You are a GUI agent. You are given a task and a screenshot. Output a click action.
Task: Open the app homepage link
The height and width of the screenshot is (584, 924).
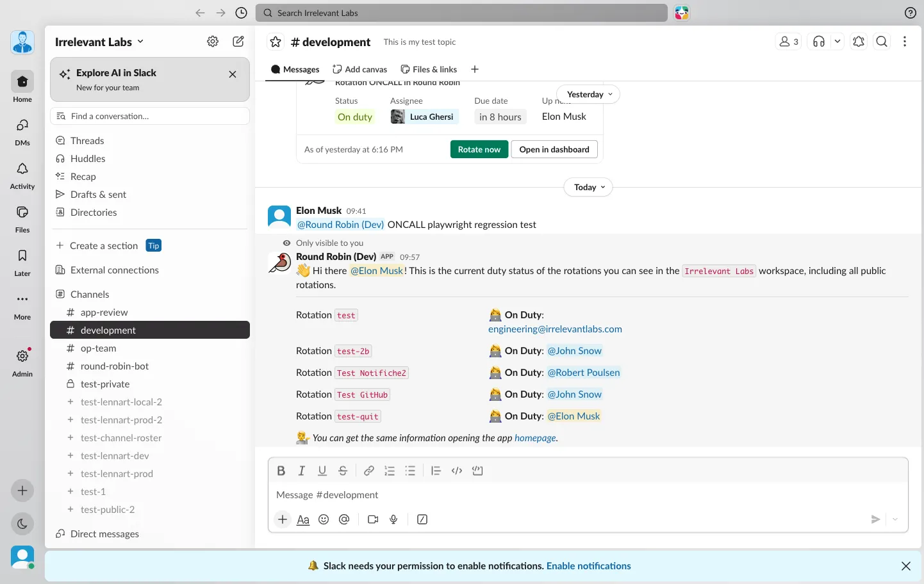[535, 438]
